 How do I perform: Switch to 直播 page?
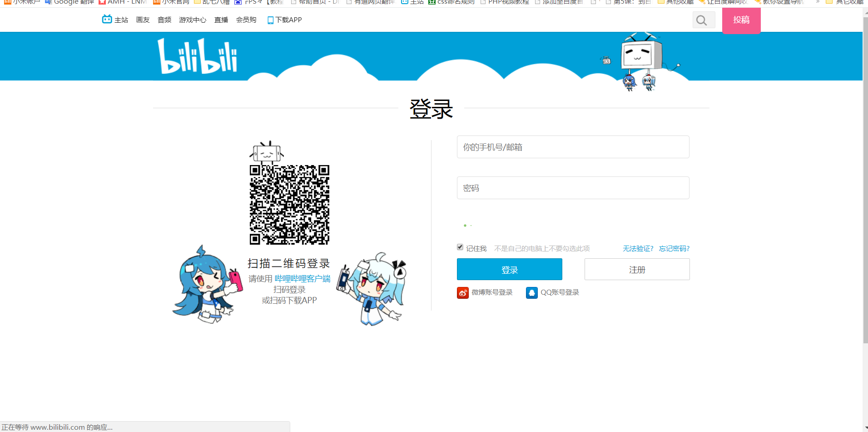221,20
